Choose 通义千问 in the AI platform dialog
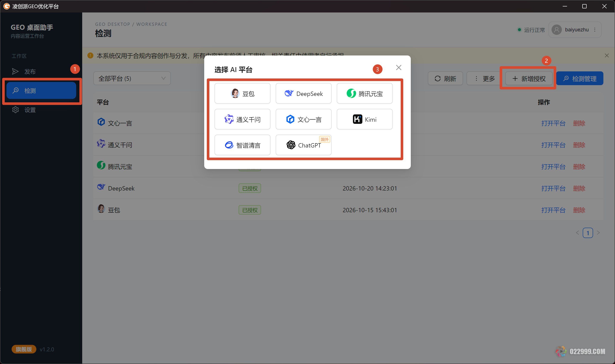This screenshot has height=364, width=615. (242, 119)
